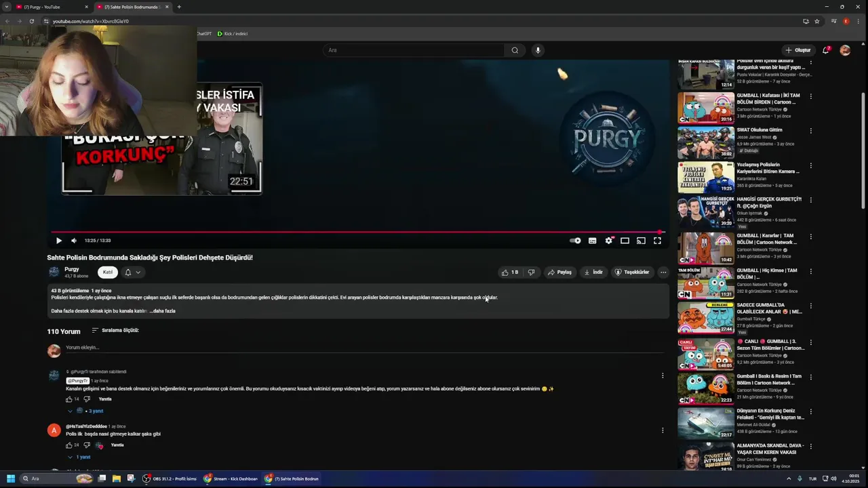This screenshot has width=868, height=488.
Task: Open more actions ellipsis beside Teşekkürler
Action: pos(663,272)
